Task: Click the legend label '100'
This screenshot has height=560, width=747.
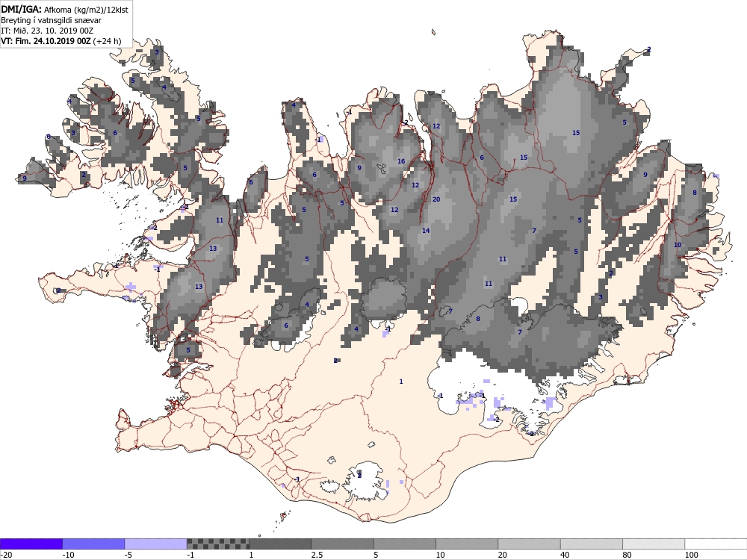Action: (x=691, y=555)
